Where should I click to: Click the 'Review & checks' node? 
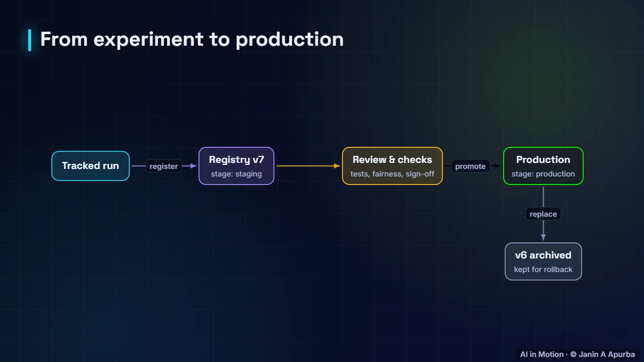point(392,166)
